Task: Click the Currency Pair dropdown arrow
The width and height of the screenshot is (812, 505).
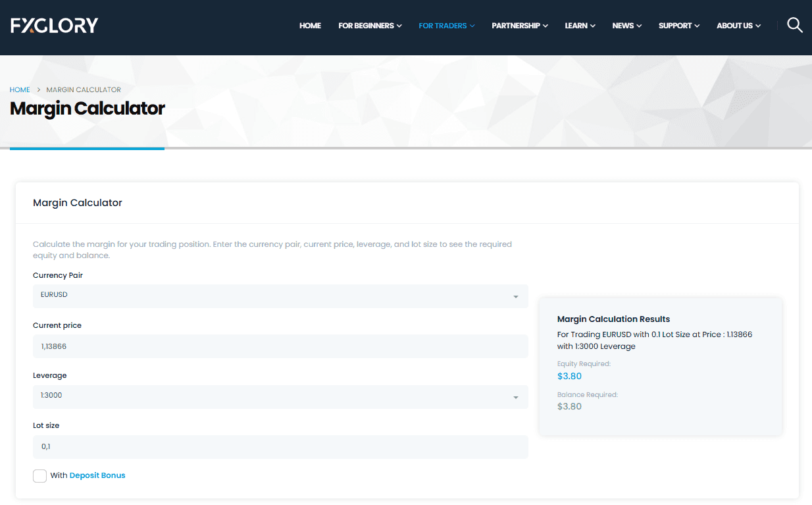Action: tap(516, 297)
